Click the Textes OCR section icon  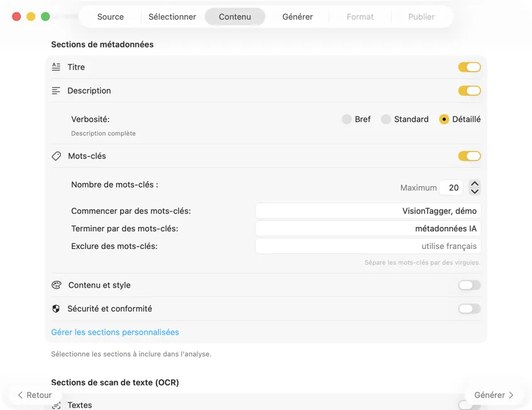click(57, 406)
